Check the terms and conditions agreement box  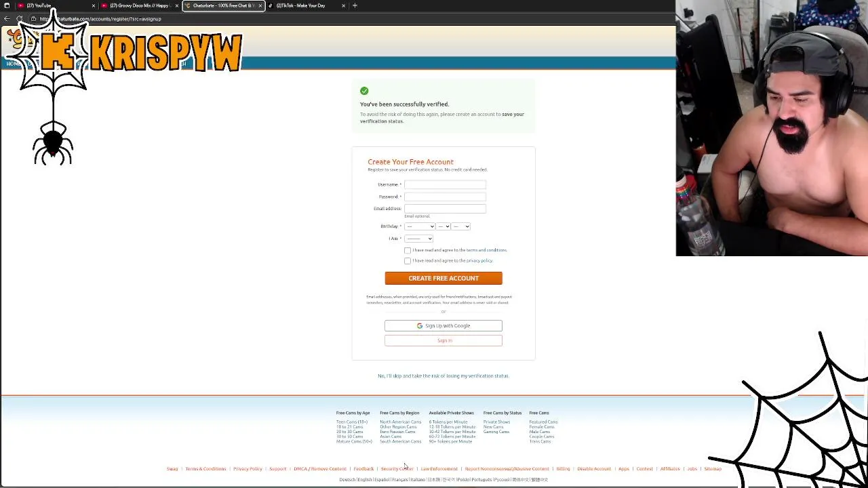tap(408, 250)
